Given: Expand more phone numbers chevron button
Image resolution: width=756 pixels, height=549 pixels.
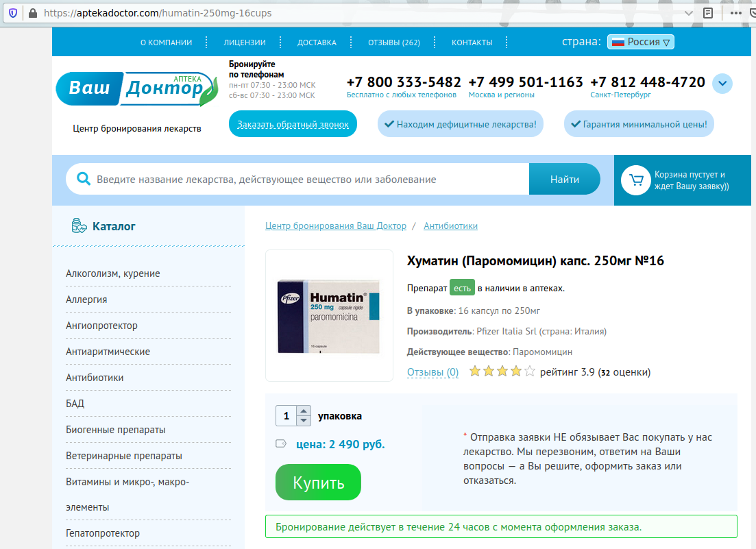Looking at the screenshot, I should [722, 84].
